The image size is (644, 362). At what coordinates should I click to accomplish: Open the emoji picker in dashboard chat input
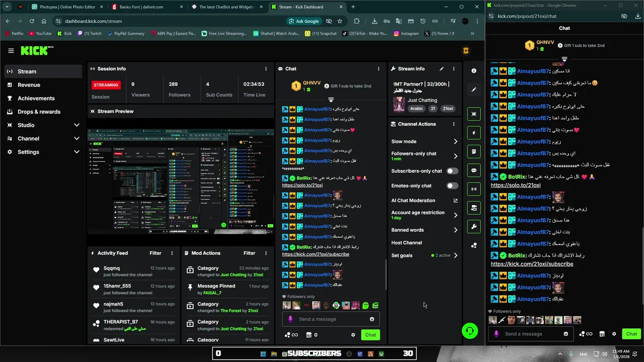tap(372, 319)
